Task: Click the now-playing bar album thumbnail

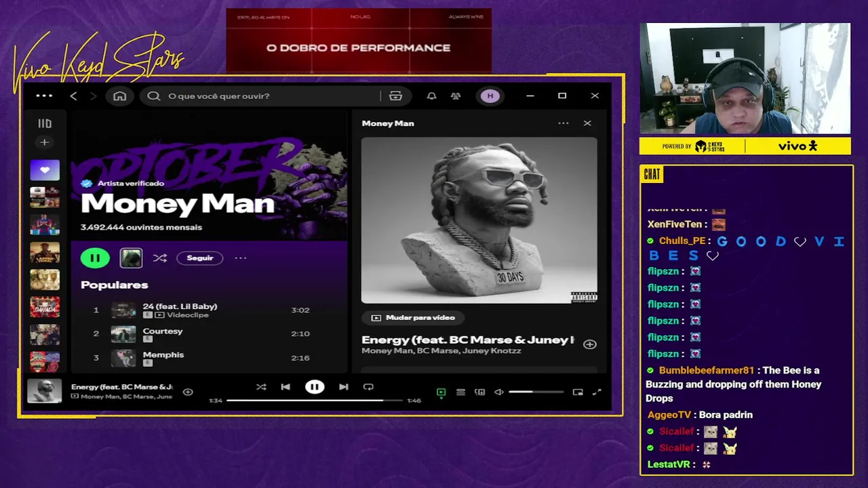Action: 45,391
